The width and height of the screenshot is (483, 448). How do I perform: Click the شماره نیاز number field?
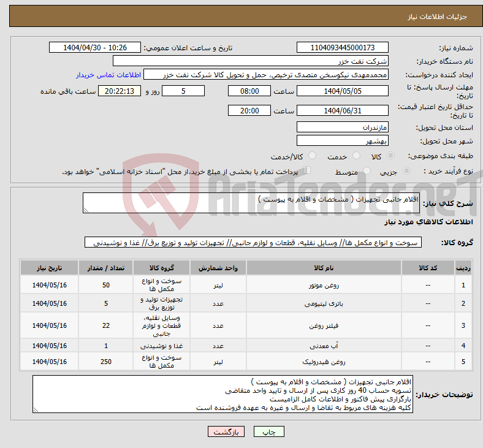pos(342,47)
